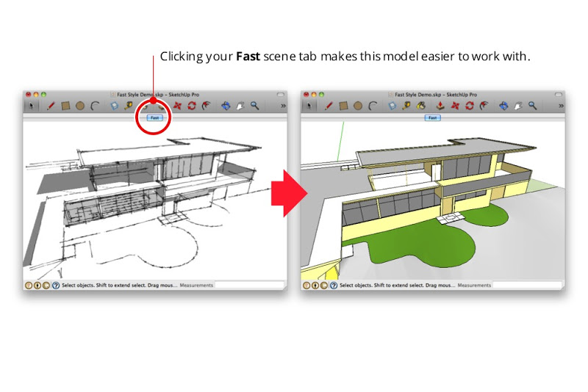The height and width of the screenshot is (392, 588).
Task: Select the arrow Select tool in right window
Action: coord(309,106)
